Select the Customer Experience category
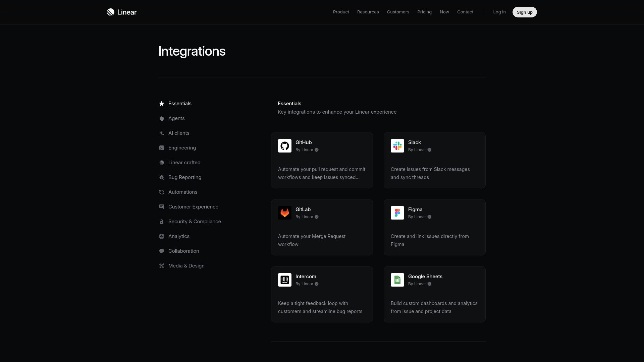 193,207
